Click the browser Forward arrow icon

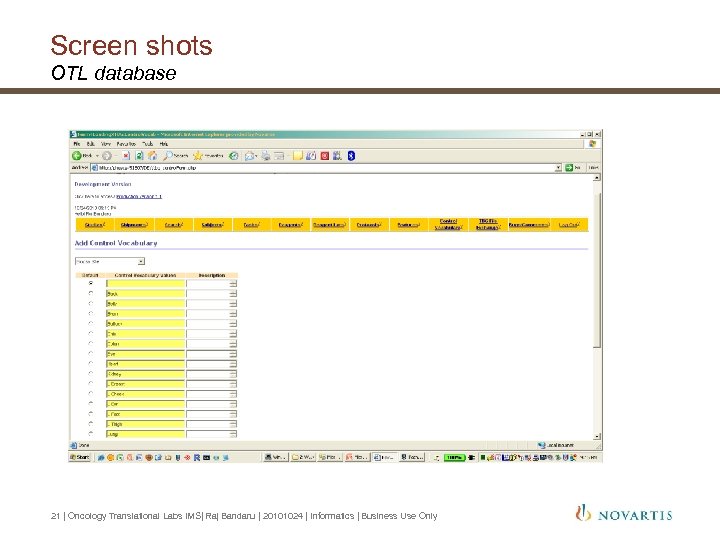click(107, 156)
